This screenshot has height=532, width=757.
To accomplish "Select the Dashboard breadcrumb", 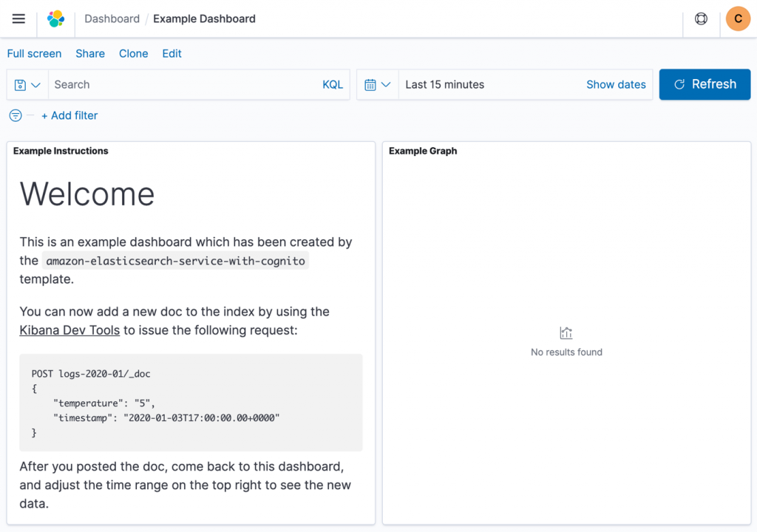I will click(x=112, y=18).
